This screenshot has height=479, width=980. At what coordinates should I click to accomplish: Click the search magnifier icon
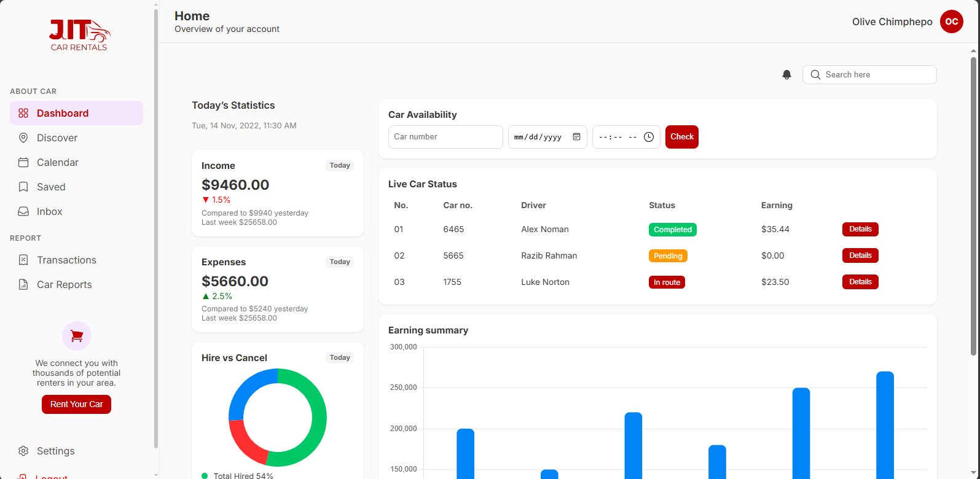pos(815,74)
